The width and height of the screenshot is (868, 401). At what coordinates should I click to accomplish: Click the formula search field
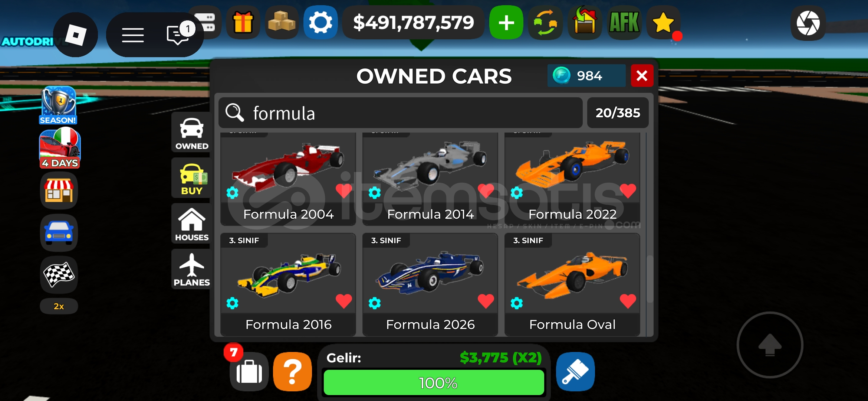400,113
